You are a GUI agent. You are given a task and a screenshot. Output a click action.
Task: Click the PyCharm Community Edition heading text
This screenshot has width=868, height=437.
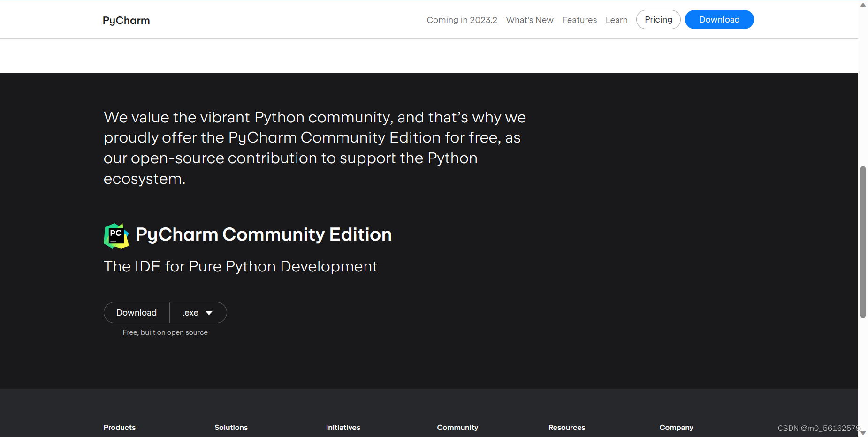tap(264, 234)
